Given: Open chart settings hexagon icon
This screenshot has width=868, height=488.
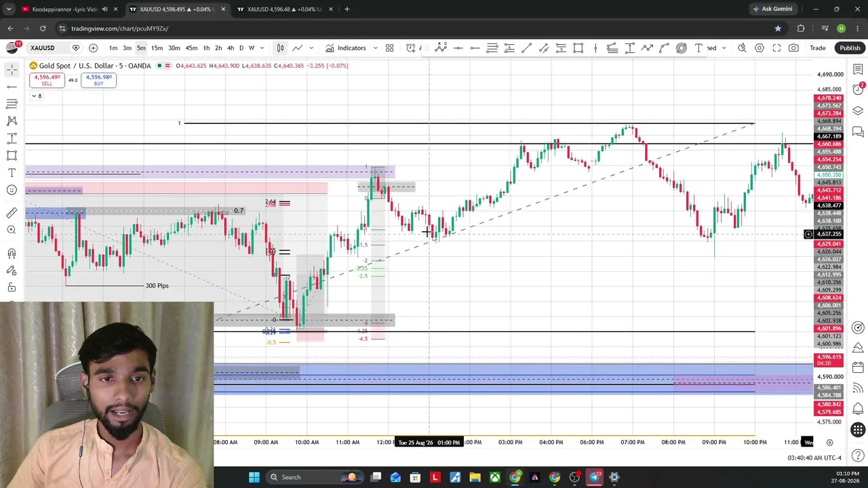Looking at the screenshot, I should (759, 48).
